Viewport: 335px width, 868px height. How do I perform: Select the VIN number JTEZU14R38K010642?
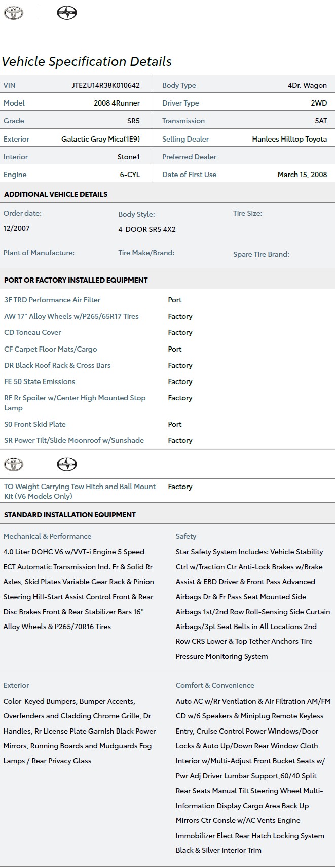tap(105, 85)
